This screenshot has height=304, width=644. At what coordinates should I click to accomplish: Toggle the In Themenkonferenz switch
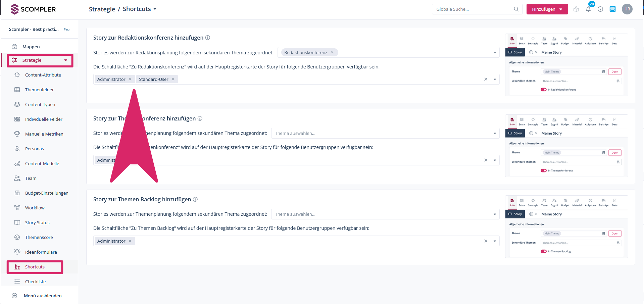tap(544, 170)
